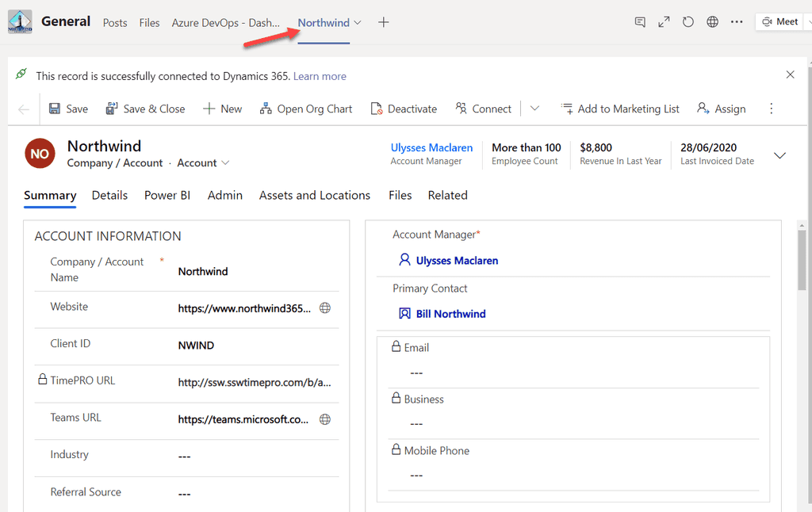
Task: Open the Azure DevOps dashboard tab
Action: click(x=226, y=23)
